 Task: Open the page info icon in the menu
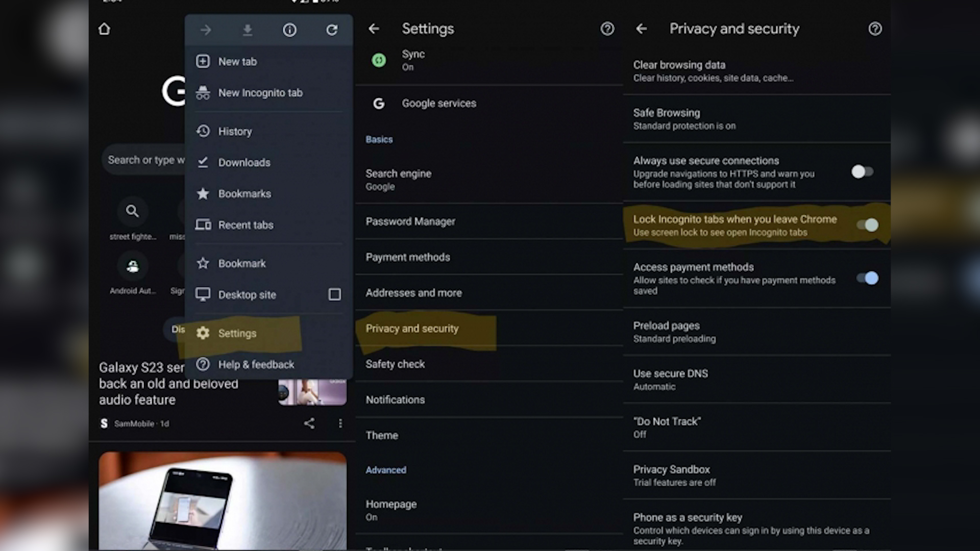[289, 30]
